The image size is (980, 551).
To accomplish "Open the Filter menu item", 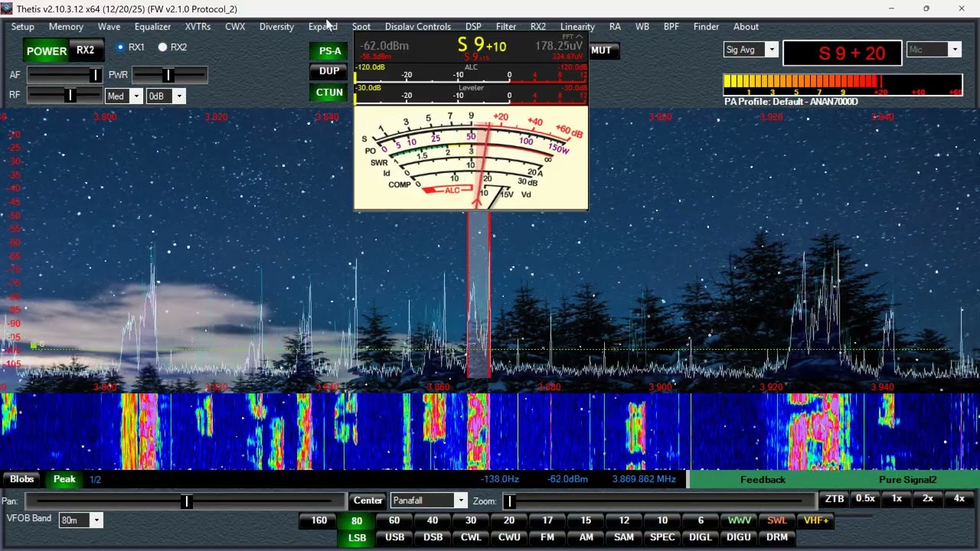I will (x=506, y=27).
